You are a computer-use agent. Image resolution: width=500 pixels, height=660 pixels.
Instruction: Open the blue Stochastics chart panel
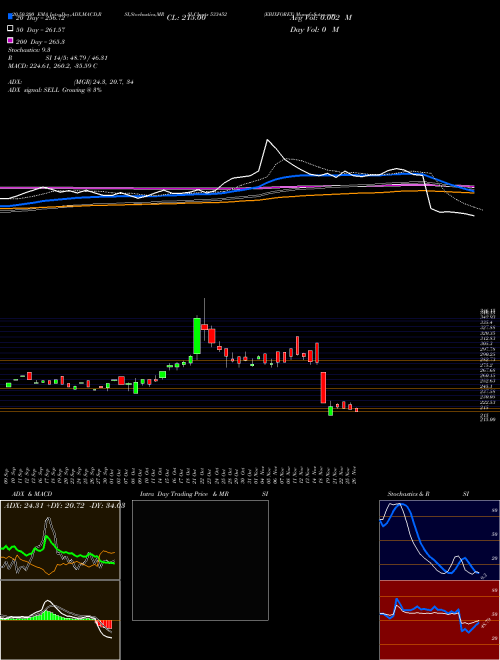(x=439, y=540)
